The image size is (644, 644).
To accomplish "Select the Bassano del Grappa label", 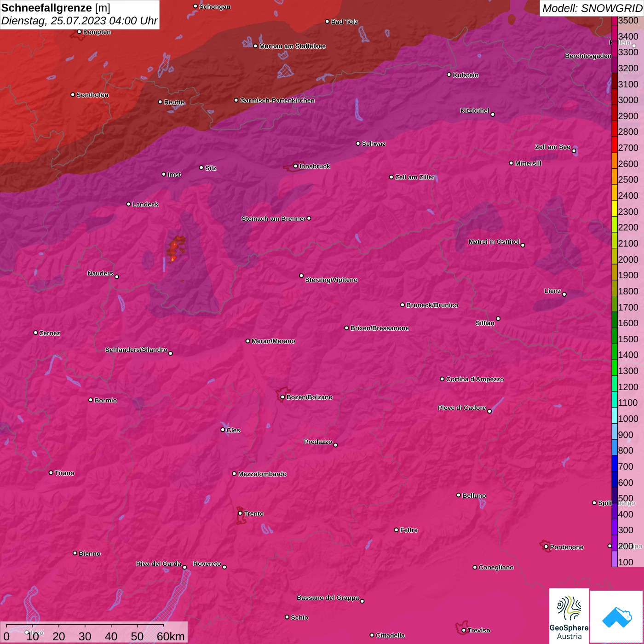I will click(x=328, y=598).
